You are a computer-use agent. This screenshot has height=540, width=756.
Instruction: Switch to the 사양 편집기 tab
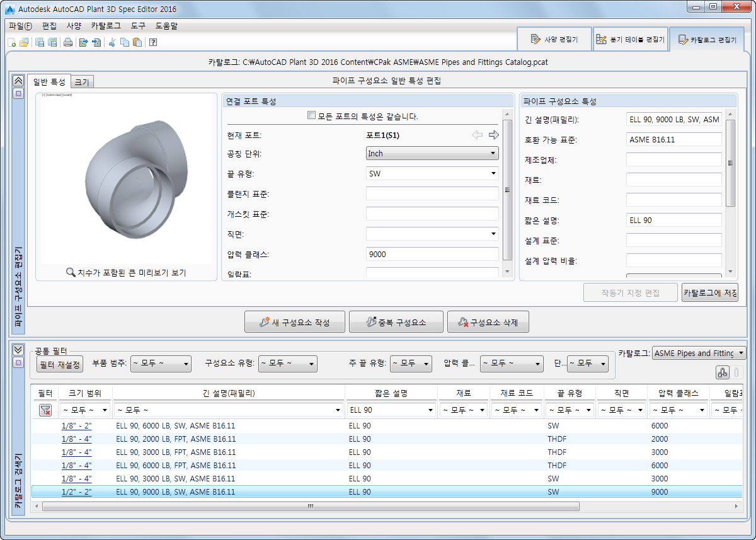[x=554, y=39]
